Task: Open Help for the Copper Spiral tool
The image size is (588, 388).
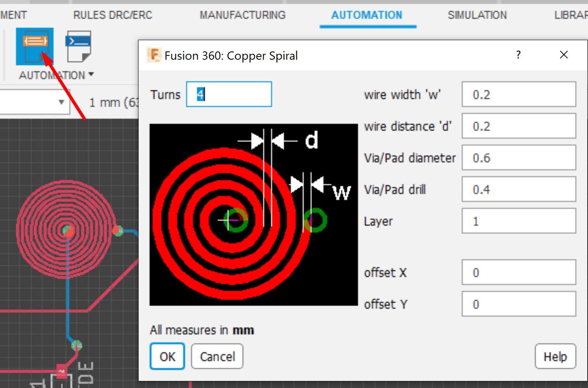Action: (555, 356)
